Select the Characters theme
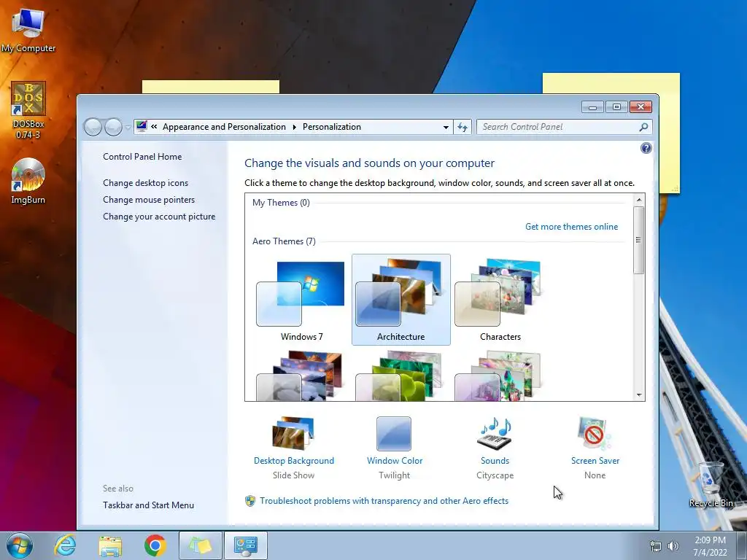This screenshot has width=747, height=560. click(x=500, y=300)
